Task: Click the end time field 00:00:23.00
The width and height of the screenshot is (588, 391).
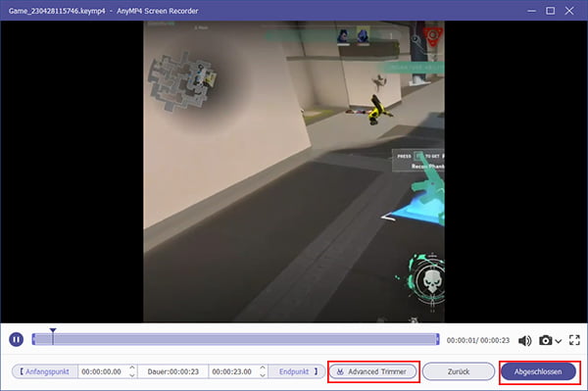Action: (231, 371)
